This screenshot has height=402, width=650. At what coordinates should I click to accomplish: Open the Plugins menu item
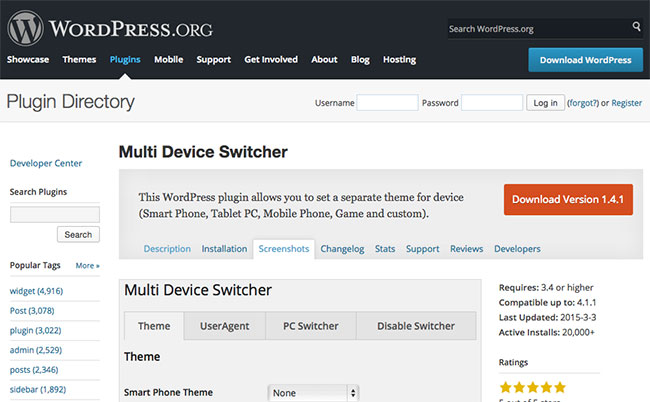(125, 60)
